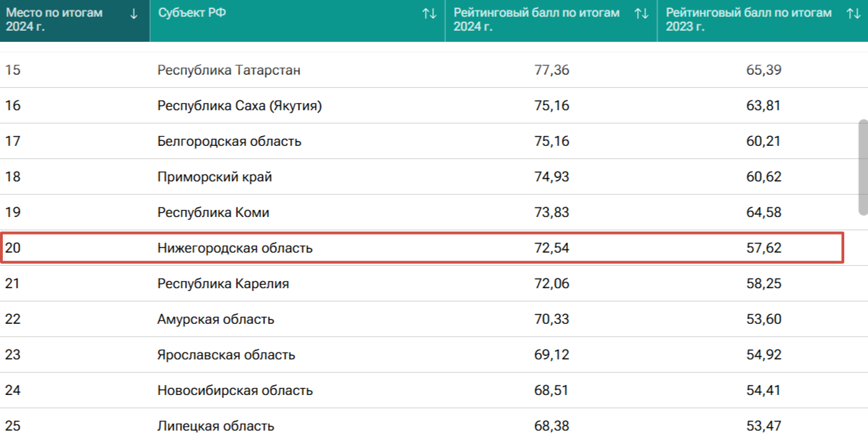Click the Липецкая область region name
Image resolution: width=868 pixels, height=439 pixels.
216,426
